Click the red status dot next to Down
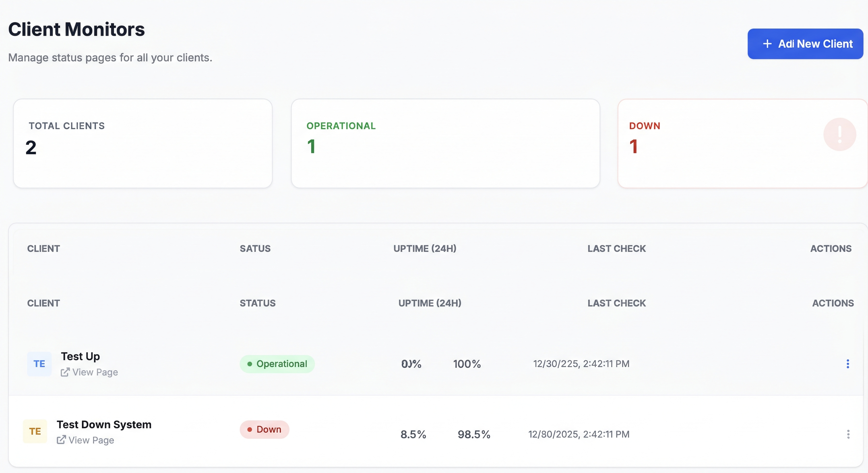 pos(250,430)
